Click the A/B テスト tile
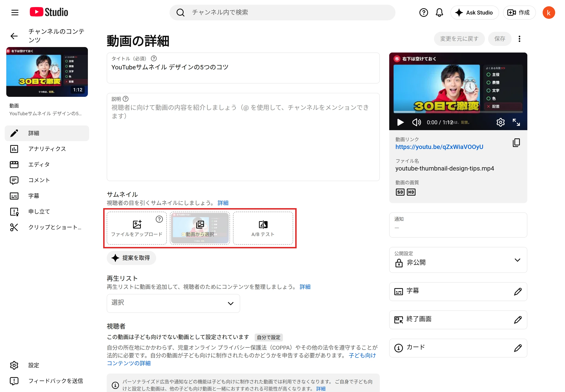 pyautogui.click(x=263, y=228)
